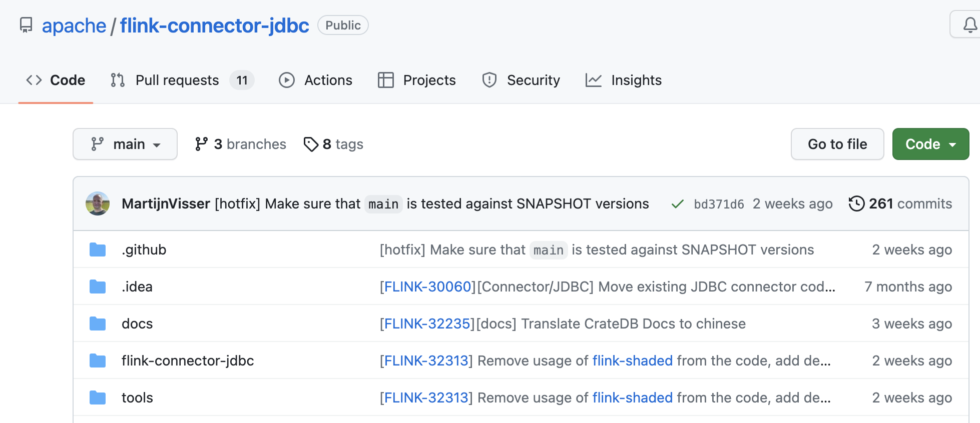Click the repository book icon beside apache
The height and width of the screenshot is (423, 980).
point(26,25)
